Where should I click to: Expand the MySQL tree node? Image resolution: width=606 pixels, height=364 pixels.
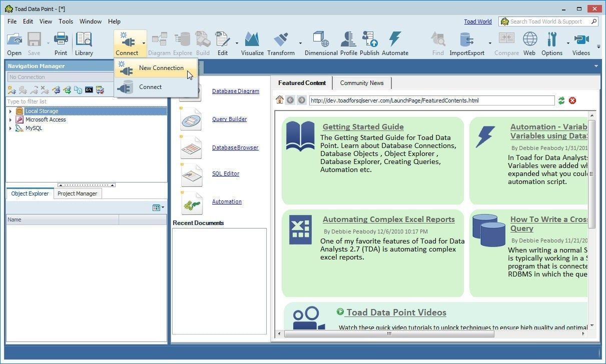click(x=11, y=128)
